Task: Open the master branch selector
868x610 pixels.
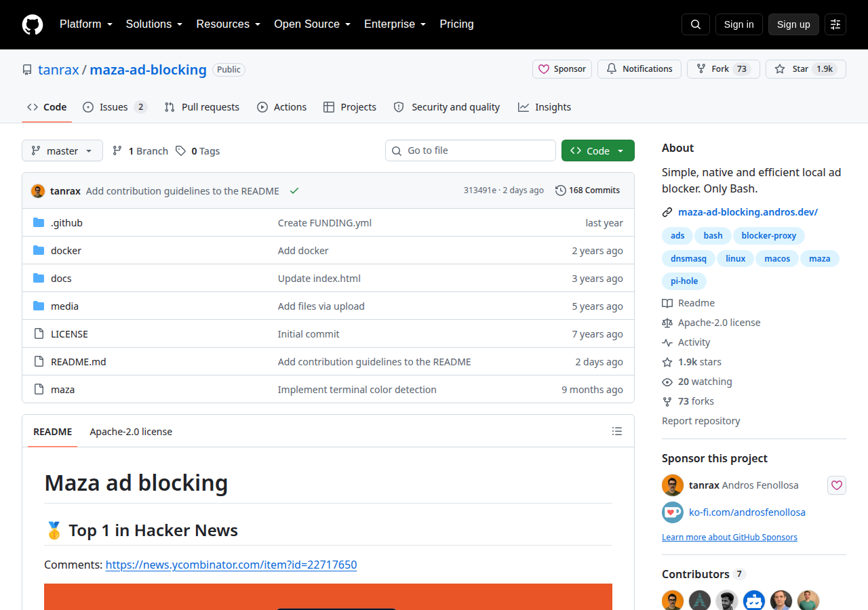Action: click(62, 150)
